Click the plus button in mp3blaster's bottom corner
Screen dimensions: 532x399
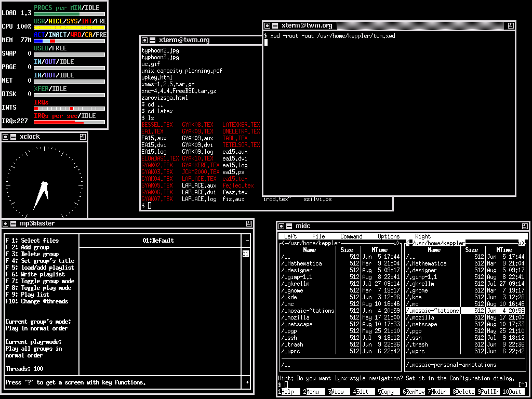click(247, 382)
